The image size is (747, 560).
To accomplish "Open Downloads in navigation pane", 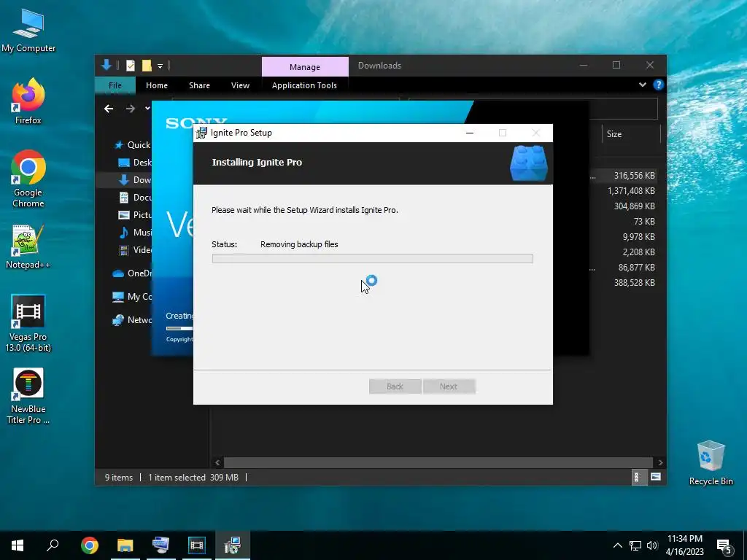I will tap(135, 180).
